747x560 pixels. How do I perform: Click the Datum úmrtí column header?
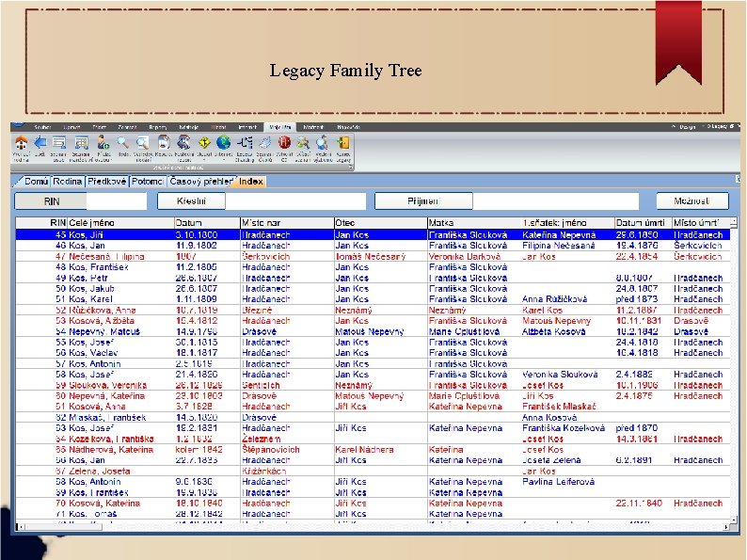[643, 222]
